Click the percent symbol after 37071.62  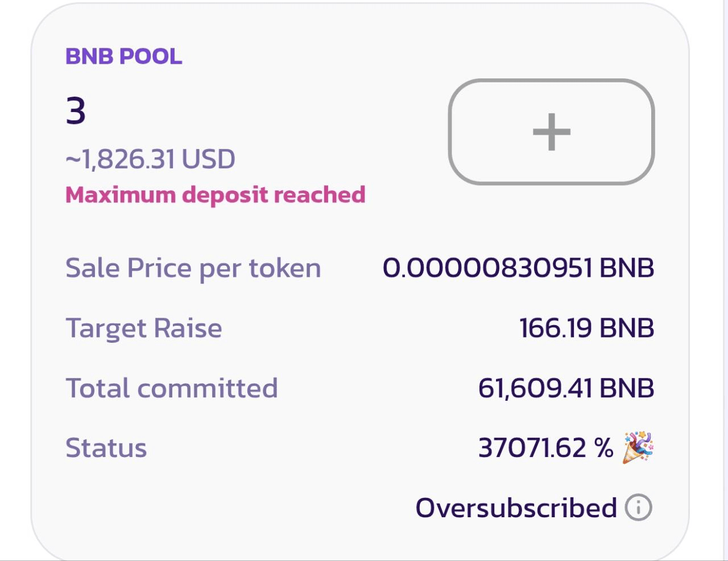coord(603,448)
